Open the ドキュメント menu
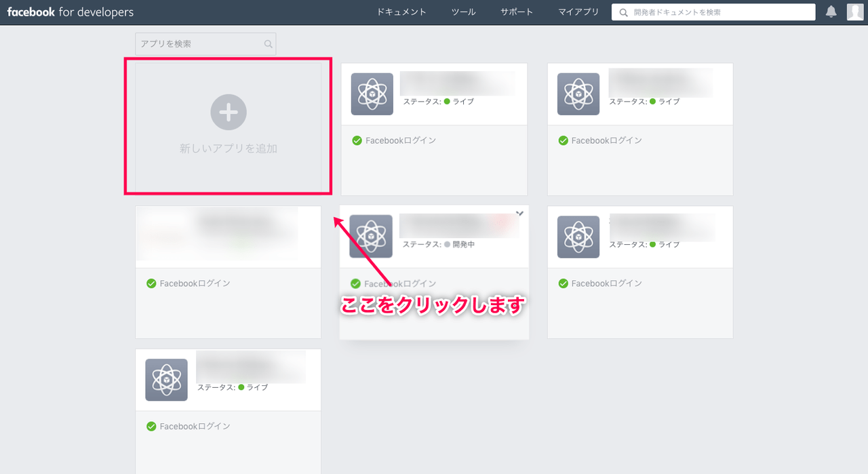868x474 pixels. pos(403,12)
